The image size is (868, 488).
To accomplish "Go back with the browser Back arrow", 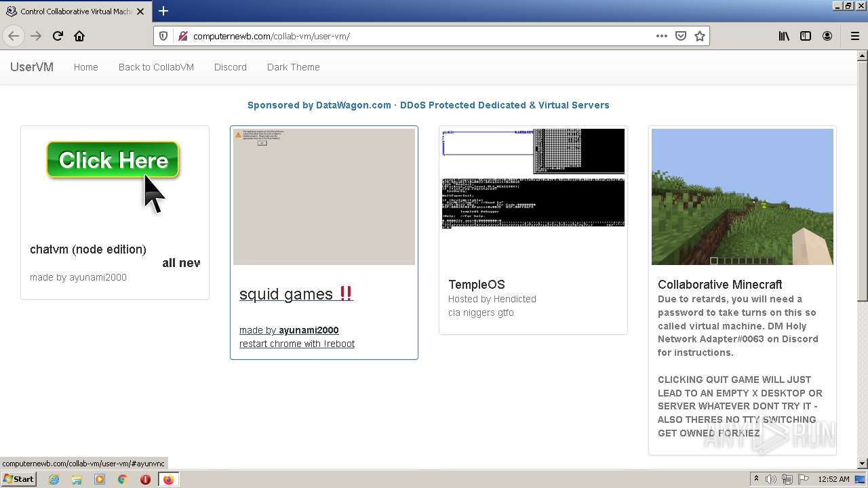I will click(14, 36).
